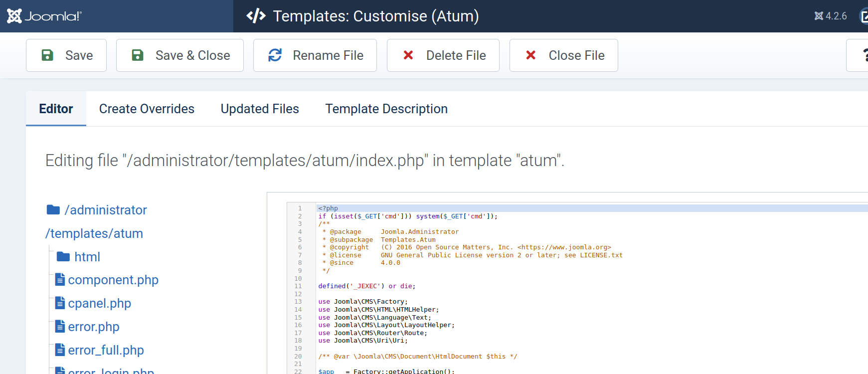Click the /templates/atum path link
868x374 pixels.
(94, 233)
